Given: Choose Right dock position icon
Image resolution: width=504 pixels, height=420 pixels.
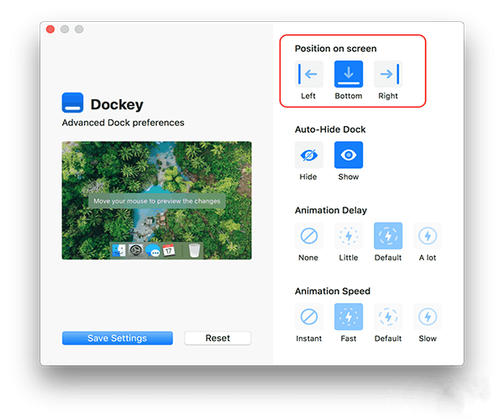Looking at the screenshot, I should coord(388,74).
